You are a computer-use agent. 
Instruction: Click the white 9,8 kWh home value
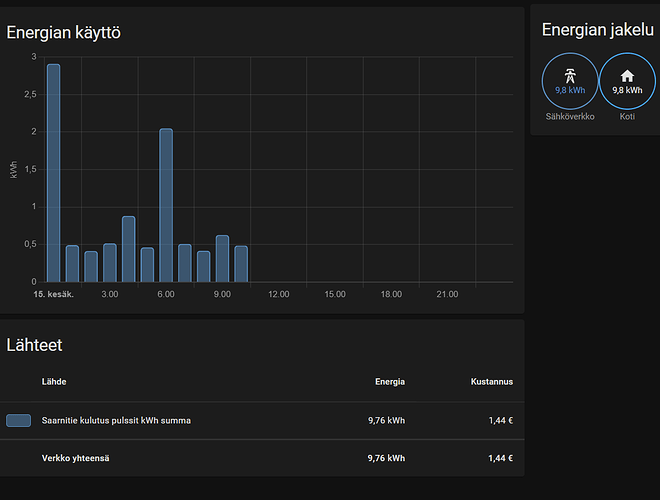click(x=627, y=90)
